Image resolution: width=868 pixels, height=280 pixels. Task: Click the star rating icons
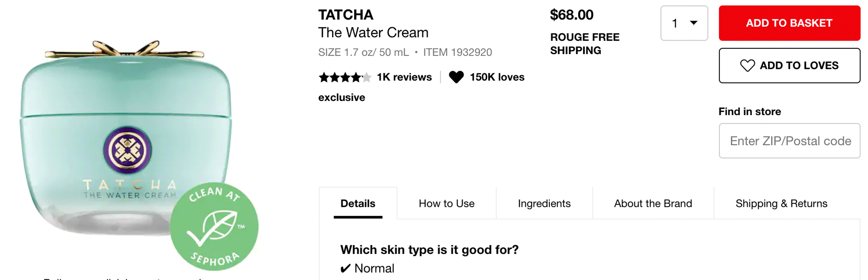tap(345, 77)
